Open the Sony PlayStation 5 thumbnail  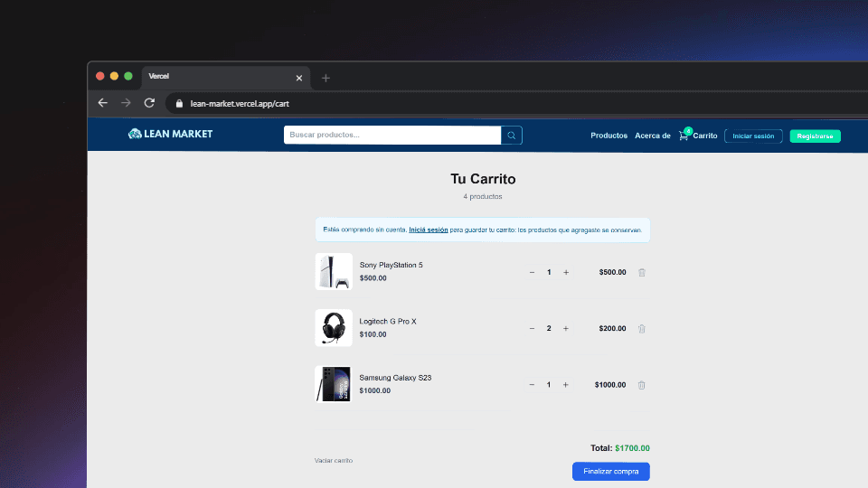click(x=334, y=272)
